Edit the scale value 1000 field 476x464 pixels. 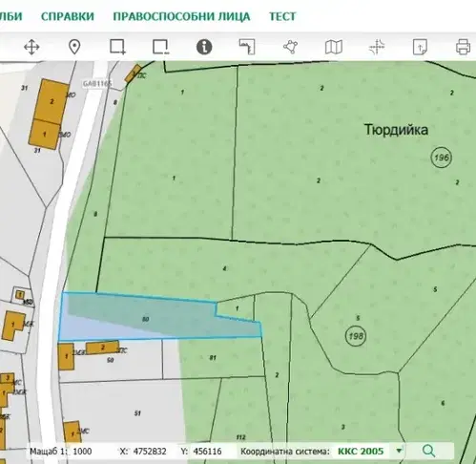[x=82, y=452]
